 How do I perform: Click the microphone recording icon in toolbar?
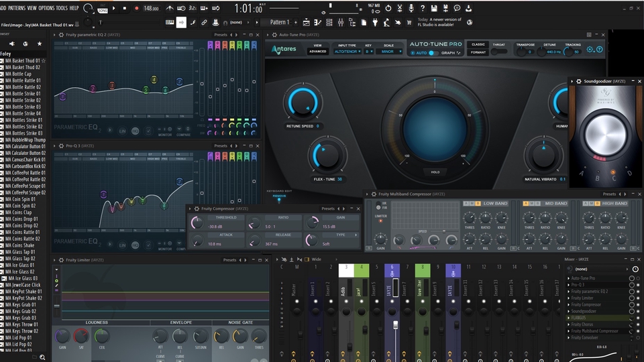click(x=411, y=8)
